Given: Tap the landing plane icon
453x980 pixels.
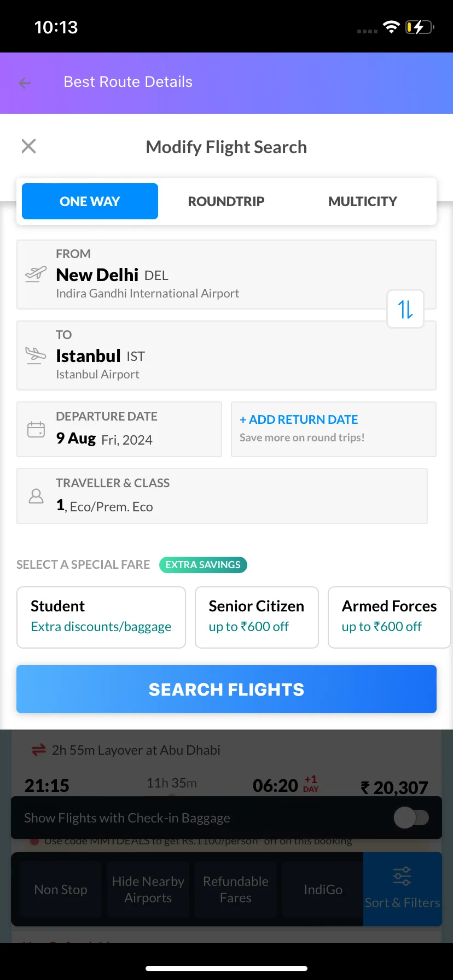Looking at the screenshot, I should (36, 355).
